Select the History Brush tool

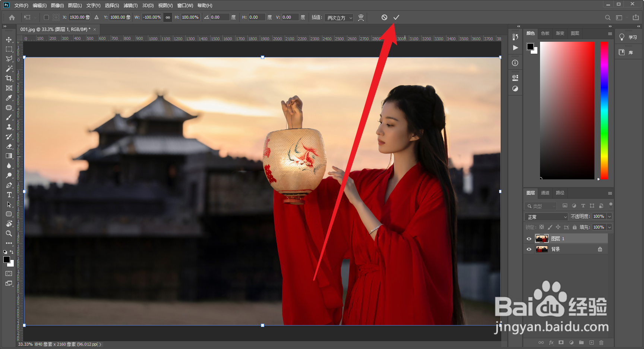(x=9, y=136)
